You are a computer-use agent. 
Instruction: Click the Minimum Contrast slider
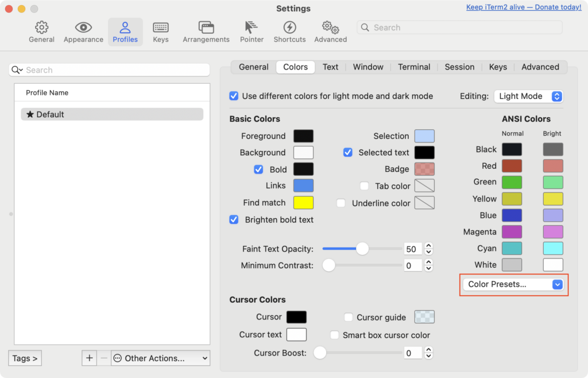[362, 265]
